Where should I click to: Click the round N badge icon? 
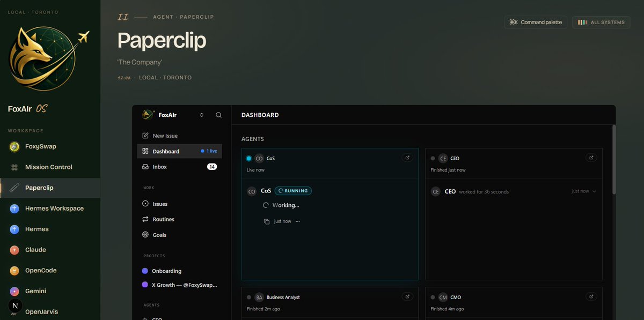(14, 306)
